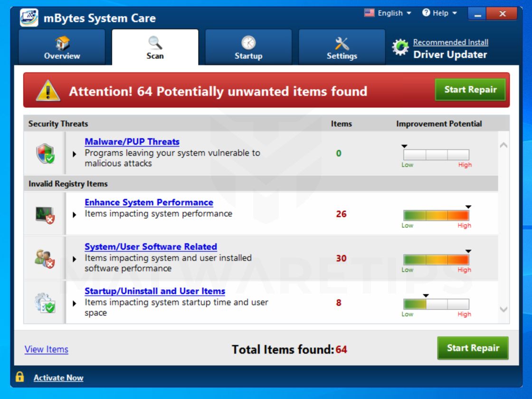The width and height of the screenshot is (532, 399).
Task: Click the item count 8
Action: click(x=339, y=303)
